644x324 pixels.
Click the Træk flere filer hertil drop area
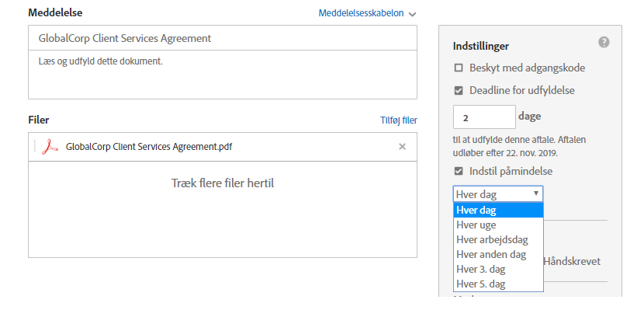[x=222, y=183]
